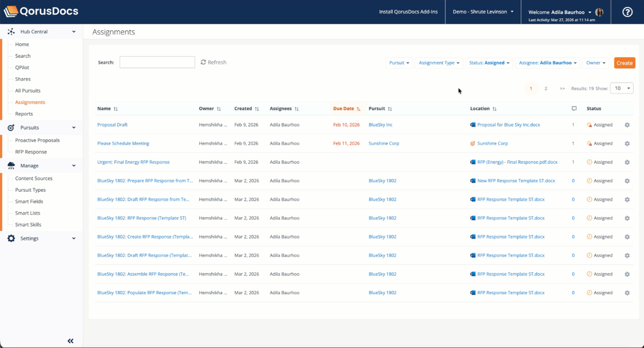Open the Urgent: Final Energy RFP Response assignment
Screen dimensions: 644x348
point(133,162)
